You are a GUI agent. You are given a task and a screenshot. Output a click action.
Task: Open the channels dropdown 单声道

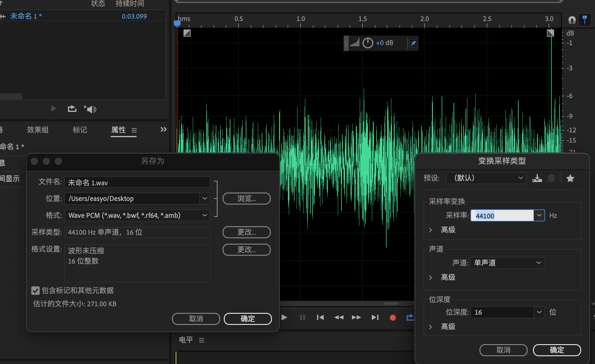click(507, 263)
